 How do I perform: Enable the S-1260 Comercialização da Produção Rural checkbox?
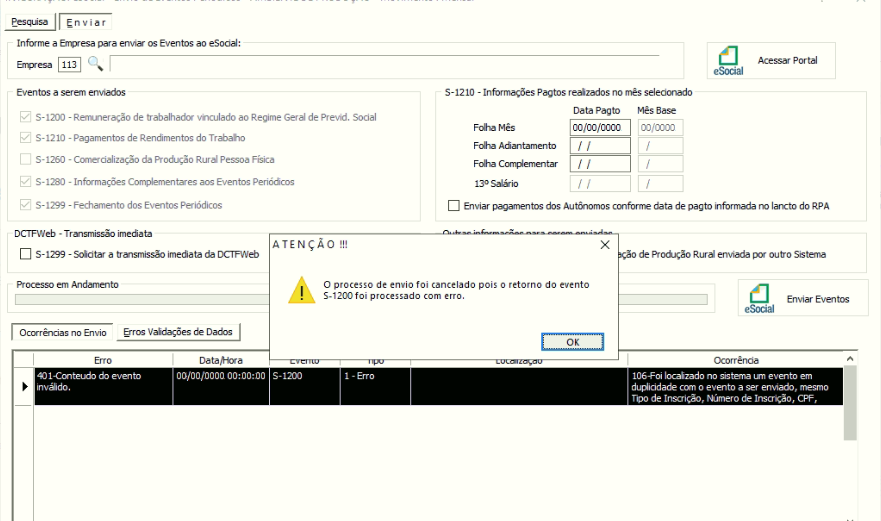pyautogui.click(x=26, y=159)
